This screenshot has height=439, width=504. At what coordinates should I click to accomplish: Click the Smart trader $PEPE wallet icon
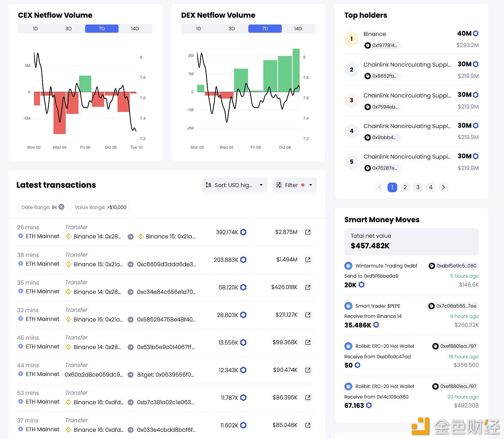[x=348, y=306]
